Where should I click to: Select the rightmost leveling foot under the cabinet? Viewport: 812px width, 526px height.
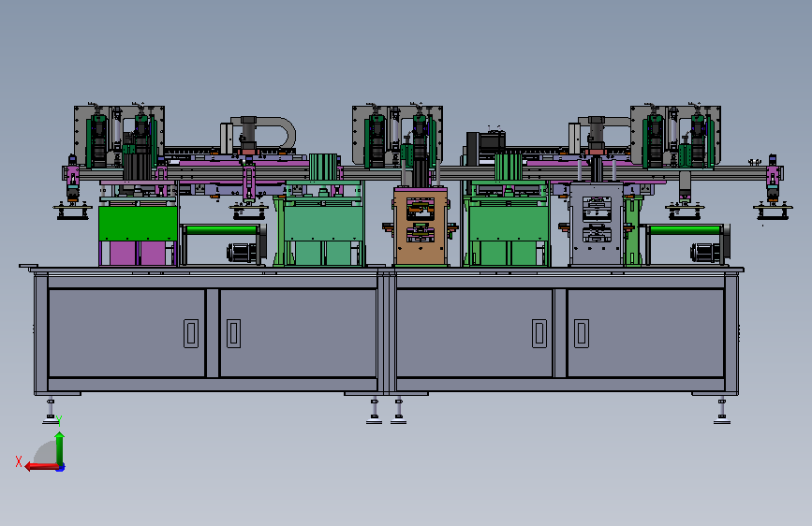click(722, 411)
